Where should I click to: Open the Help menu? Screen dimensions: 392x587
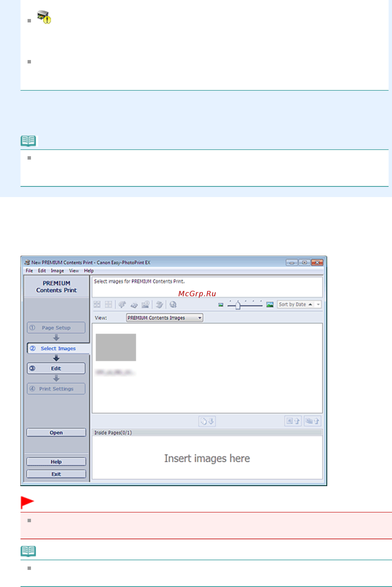click(89, 271)
